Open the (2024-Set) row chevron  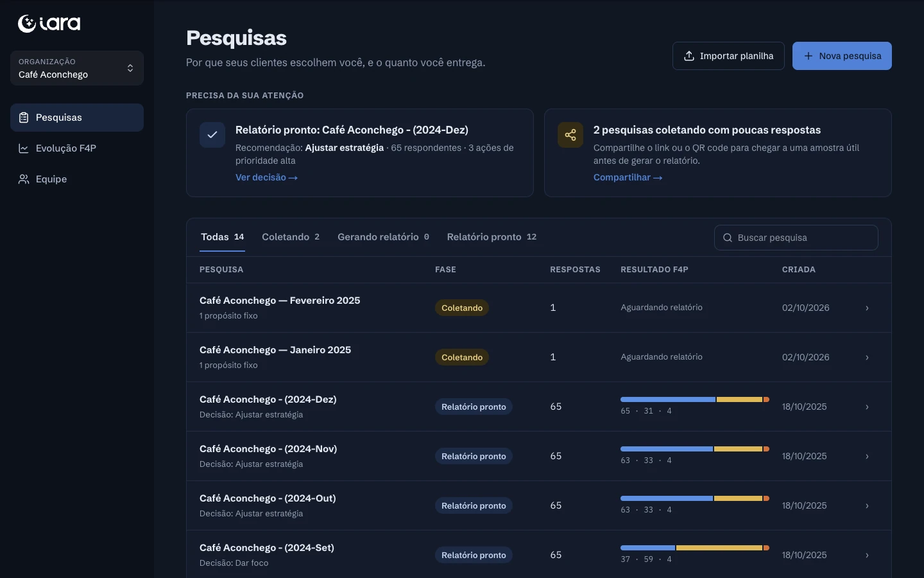867,556
